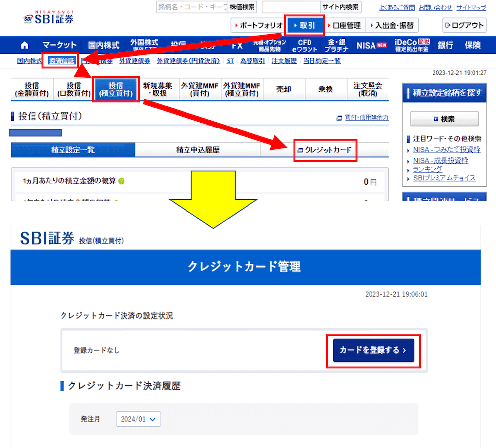Open the CFD eワラント navigation item
Screen dimensions: 496x448
(305, 45)
